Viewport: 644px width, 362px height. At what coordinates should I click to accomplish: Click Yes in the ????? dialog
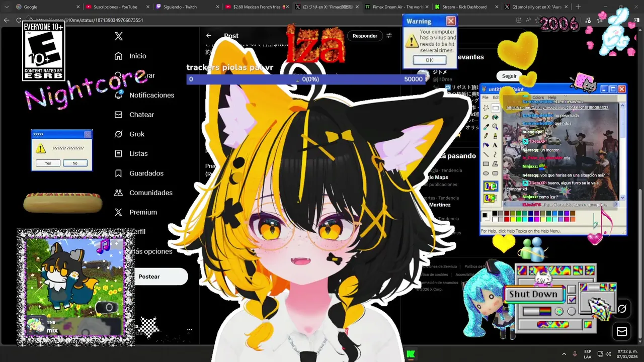coord(48,163)
